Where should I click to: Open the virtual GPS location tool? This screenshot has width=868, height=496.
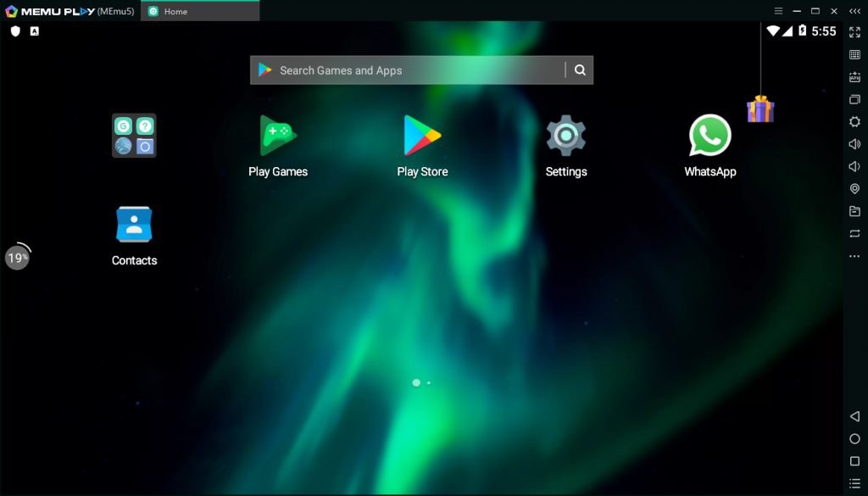click(854, 189)
